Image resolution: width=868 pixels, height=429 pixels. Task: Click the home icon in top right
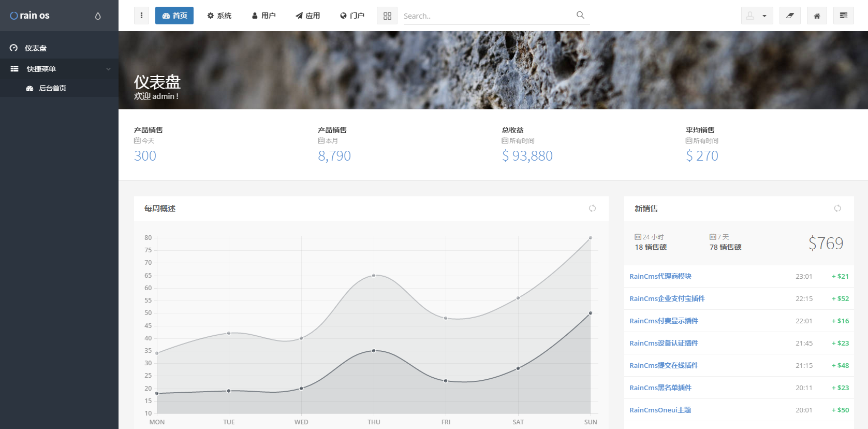tap(817, 16)
